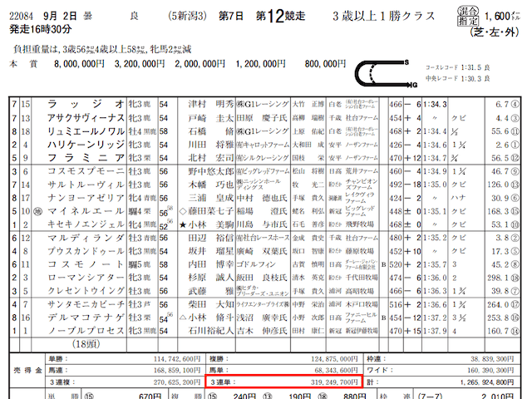Select horse name ハリケーンリッジ
532x399 pixels.
pyautogui.click(x=86, y=145)
